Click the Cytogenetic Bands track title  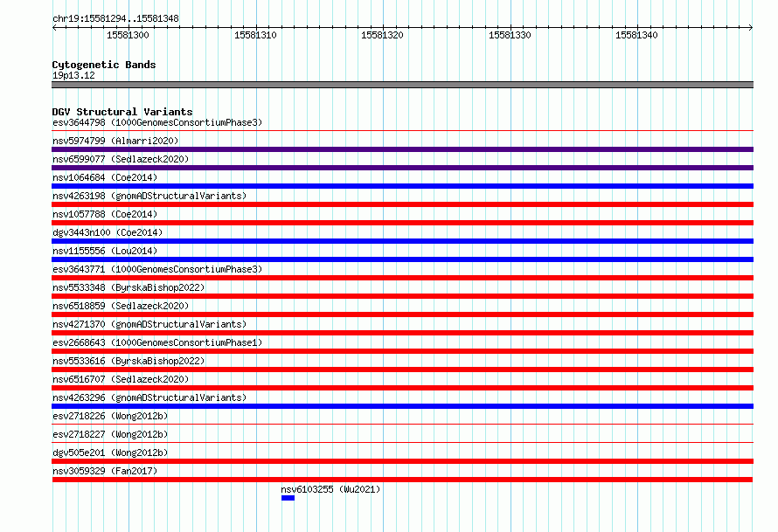104,65
